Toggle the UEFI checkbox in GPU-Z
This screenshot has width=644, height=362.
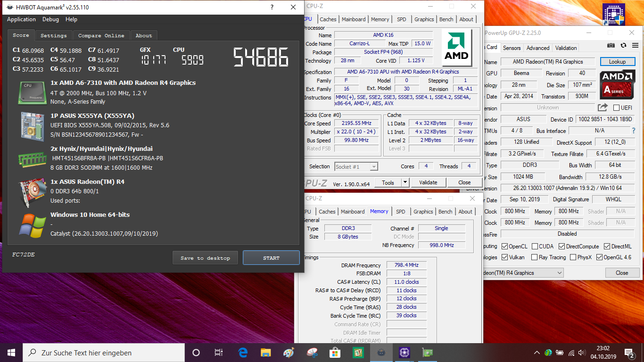point(616,107)
